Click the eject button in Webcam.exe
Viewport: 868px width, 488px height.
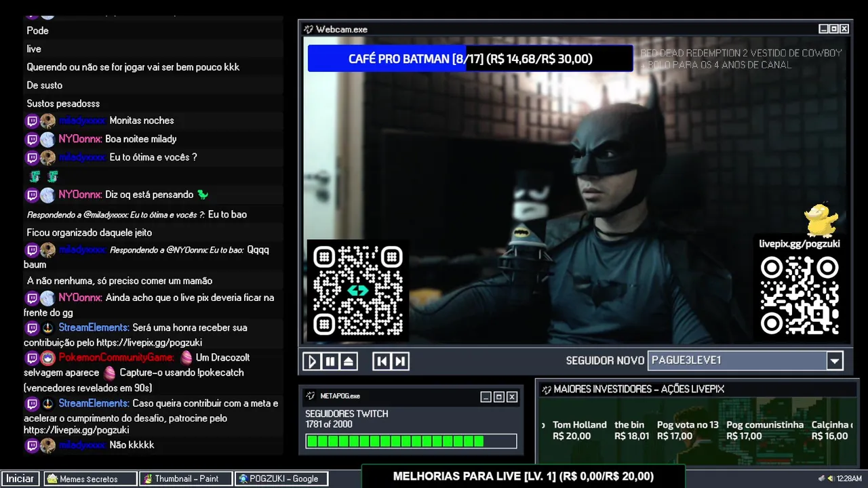(x=349, y=361)
